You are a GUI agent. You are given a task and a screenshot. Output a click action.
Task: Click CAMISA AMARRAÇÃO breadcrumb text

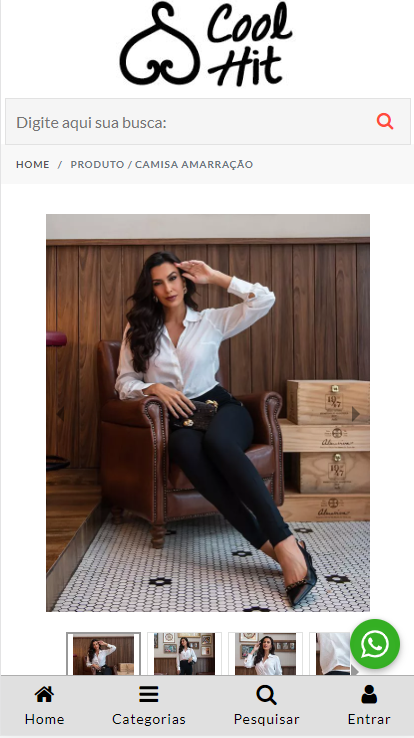click(194, 164)
